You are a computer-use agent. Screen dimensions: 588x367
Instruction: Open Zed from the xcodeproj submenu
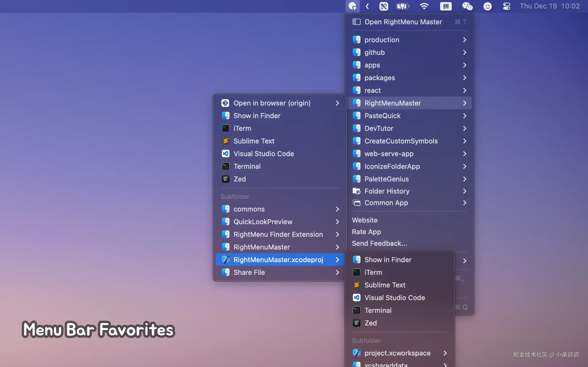tap(370, 323)
